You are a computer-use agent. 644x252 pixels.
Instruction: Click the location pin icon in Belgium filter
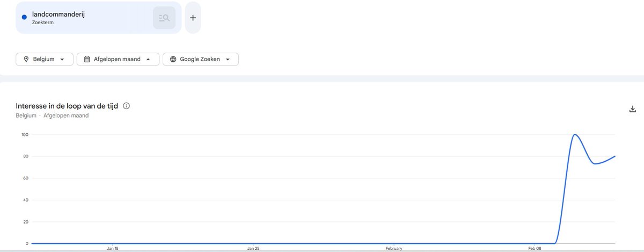(26, 59)
